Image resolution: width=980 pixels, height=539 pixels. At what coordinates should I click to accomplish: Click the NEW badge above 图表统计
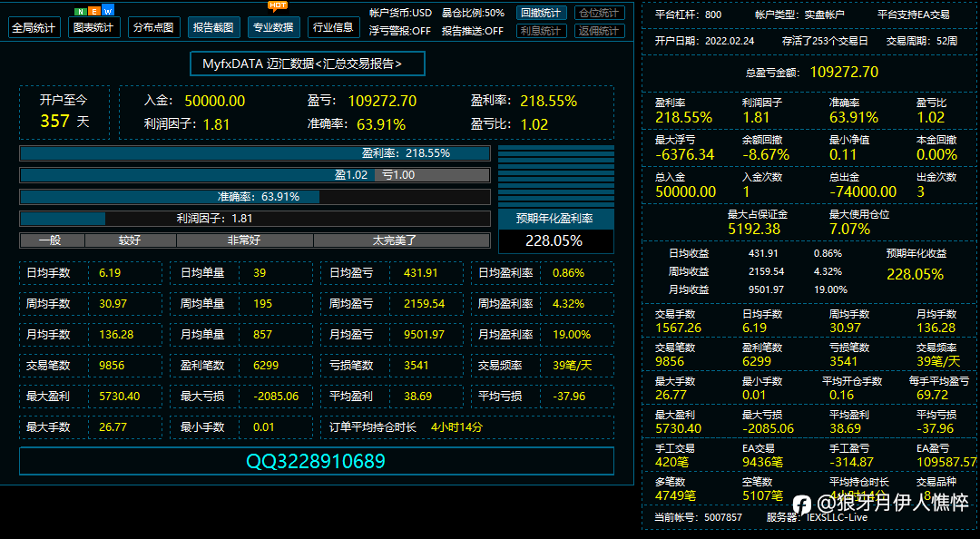click(x=94, y=11)
